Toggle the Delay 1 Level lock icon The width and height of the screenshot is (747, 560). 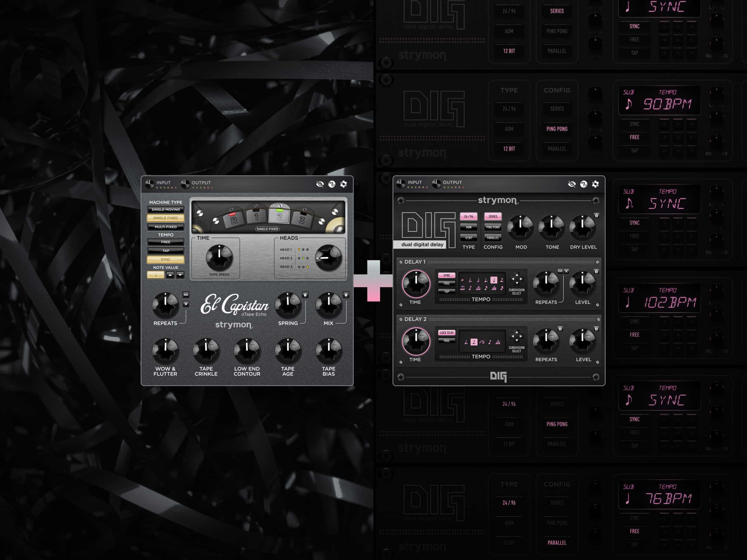pos(596,271)
